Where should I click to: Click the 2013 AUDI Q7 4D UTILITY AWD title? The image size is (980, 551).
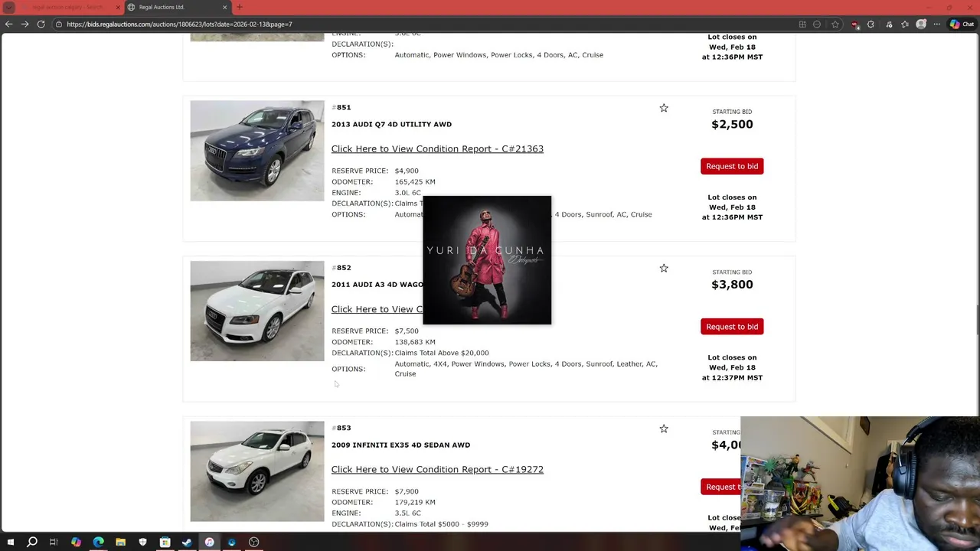(x=391, y=124)
